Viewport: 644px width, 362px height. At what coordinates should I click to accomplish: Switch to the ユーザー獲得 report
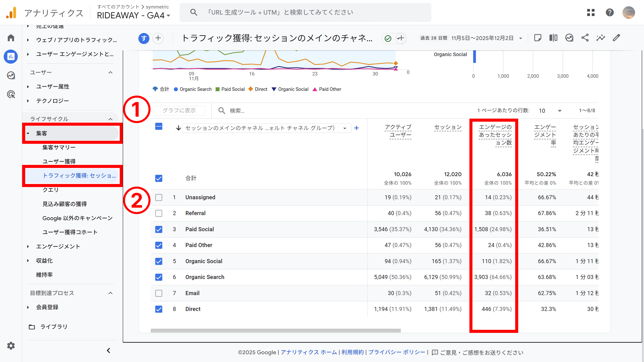[58, 161]
